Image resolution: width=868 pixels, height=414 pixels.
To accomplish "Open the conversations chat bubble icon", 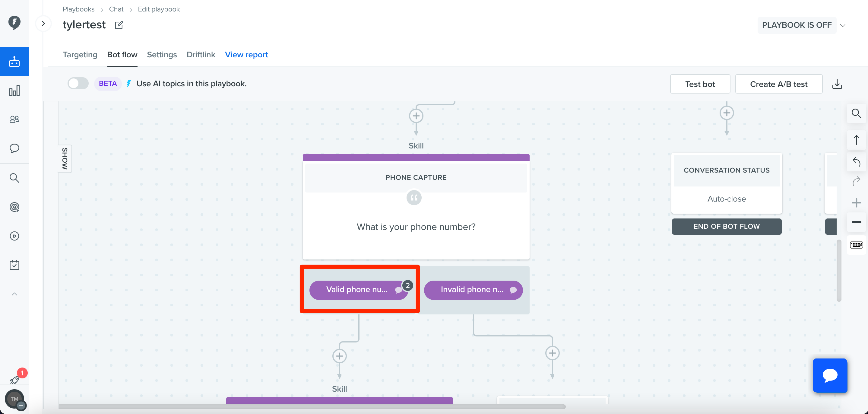I will (x=14, y=148).
